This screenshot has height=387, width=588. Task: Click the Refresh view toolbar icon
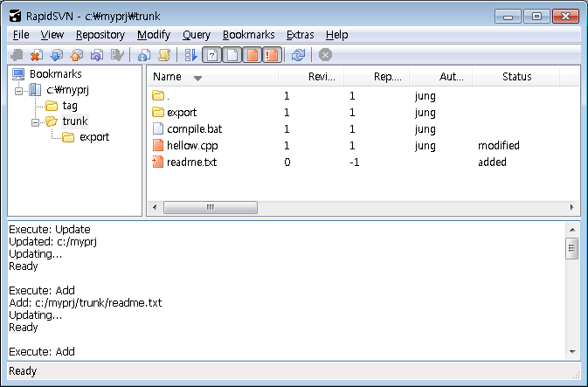coord(298,55)
